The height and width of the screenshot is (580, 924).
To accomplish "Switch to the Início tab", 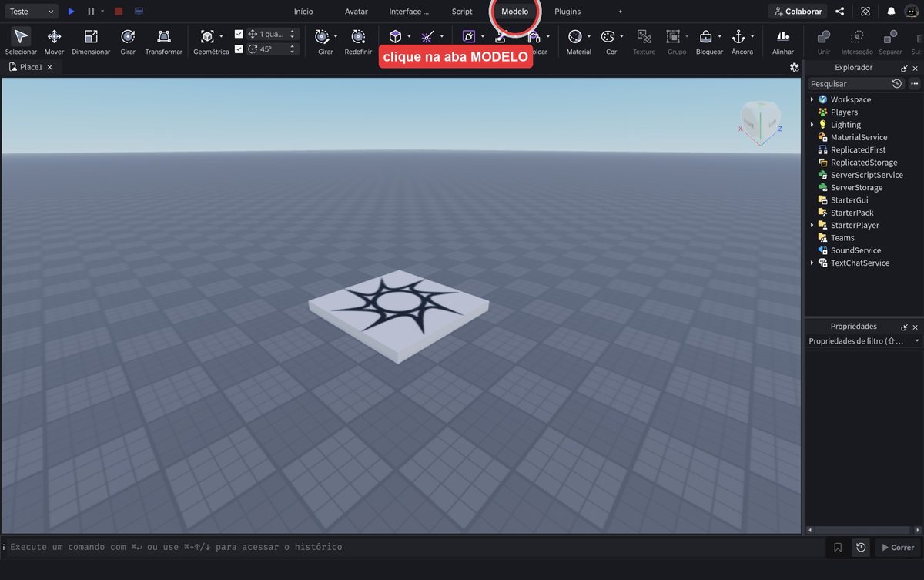I will 303,12.
